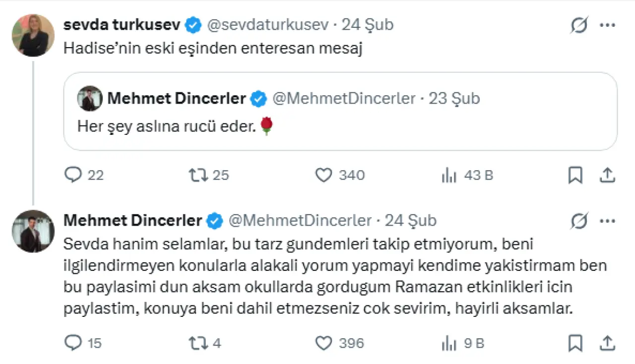View analytics of Mehmet Dincerler's reply

[x=449, y=343]
